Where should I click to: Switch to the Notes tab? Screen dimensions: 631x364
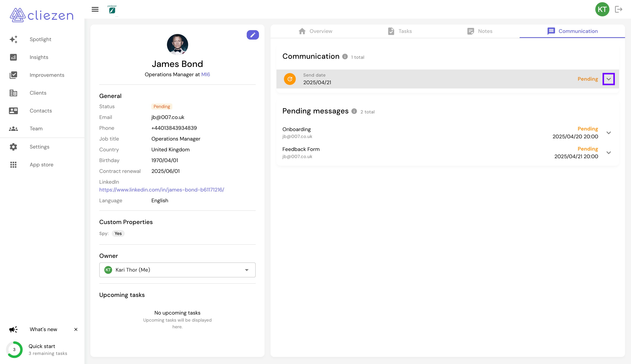tap(480, 31)
